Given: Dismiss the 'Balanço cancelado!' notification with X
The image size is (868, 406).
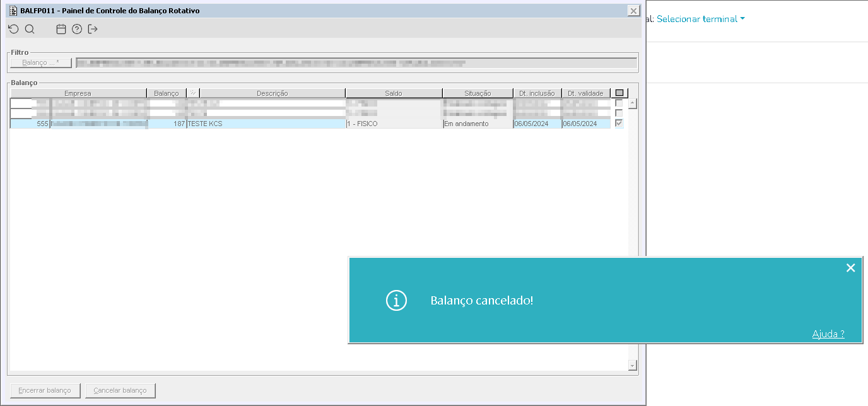Looking at the screenshot, I should point(850,268).
